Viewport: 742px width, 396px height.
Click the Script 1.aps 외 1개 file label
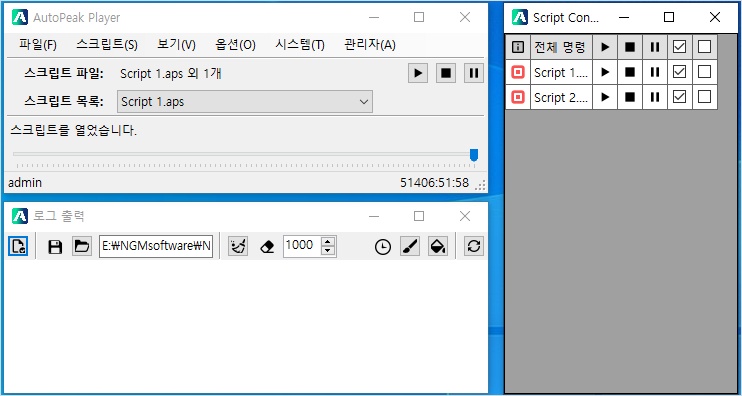pos(171,74)
